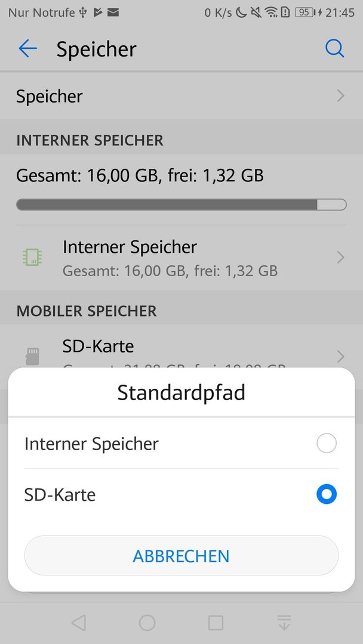Expand the Speicher row chevron
Image resolution: width=363 pixels, height=644 pixels.
coord(340,96)
